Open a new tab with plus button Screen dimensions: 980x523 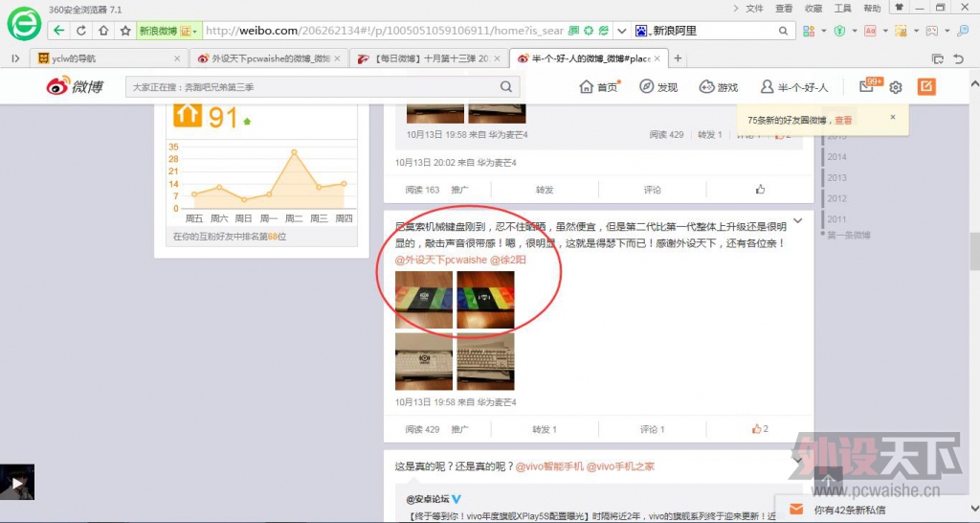pos(678,58)
